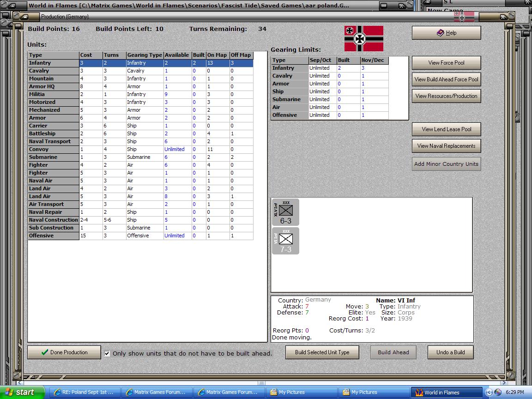Image resolution: width=532 pixels, height=399 pixels.
Task: Select Submarine row in Units table
Action: 140,157
